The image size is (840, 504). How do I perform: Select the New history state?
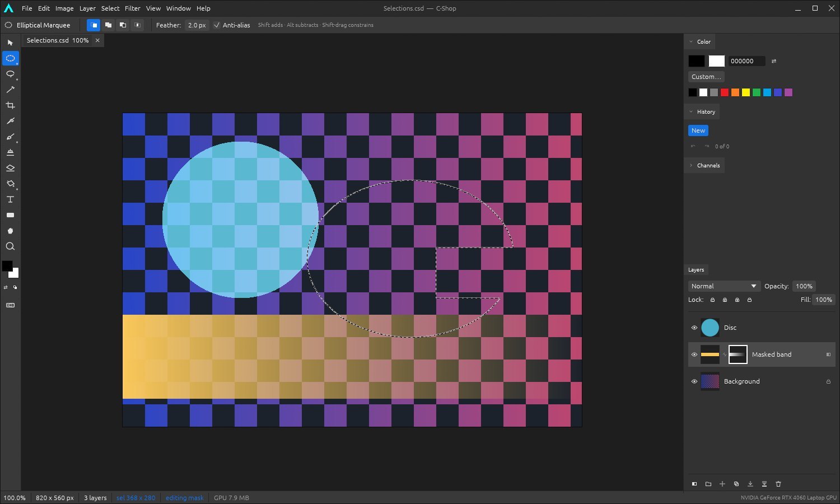[698, 130]
